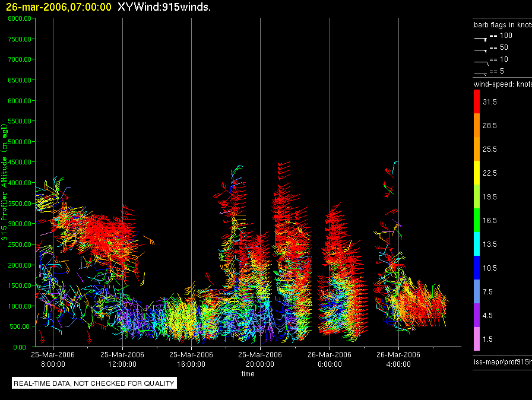The width and height of the screenshot is (532, 400).
Task: Click the iss-mapr/prof915h source label
Action: (503, 361)
